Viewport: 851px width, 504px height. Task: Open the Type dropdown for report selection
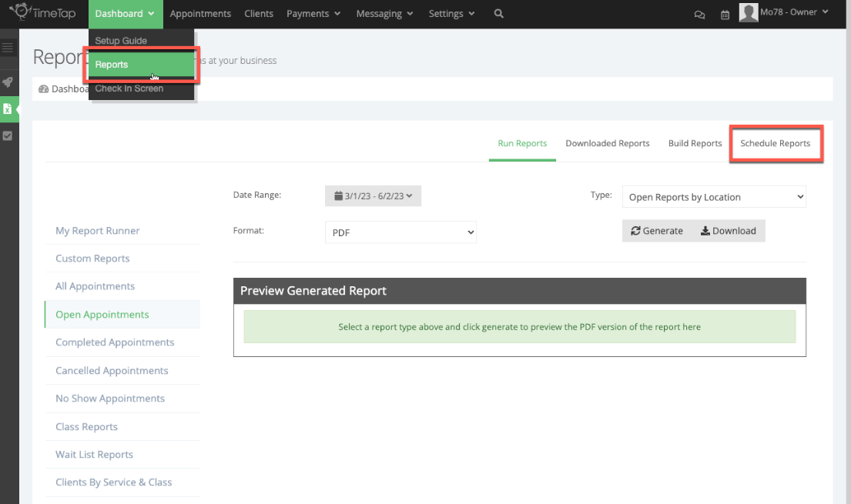click(x=713, y=196)
